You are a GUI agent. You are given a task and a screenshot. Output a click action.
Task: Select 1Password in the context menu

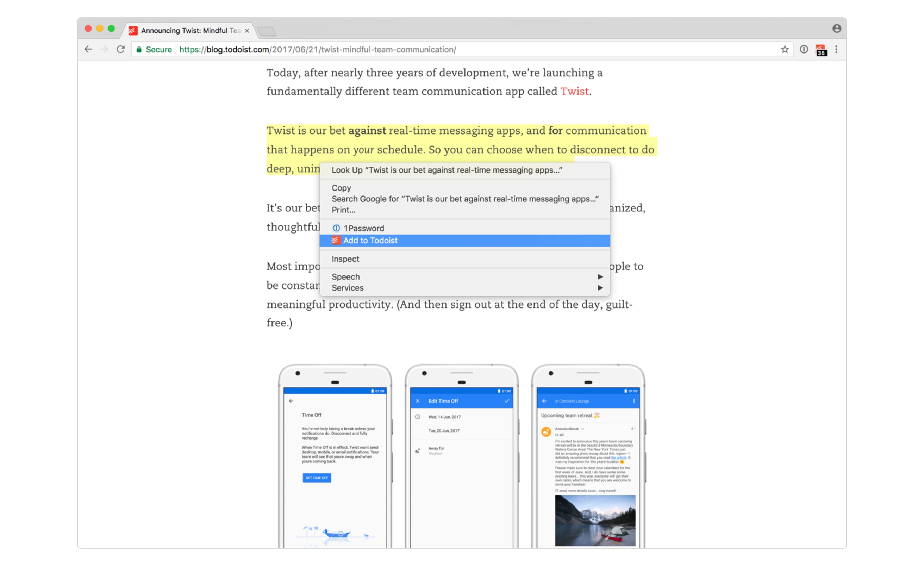[x=464, y=228]
